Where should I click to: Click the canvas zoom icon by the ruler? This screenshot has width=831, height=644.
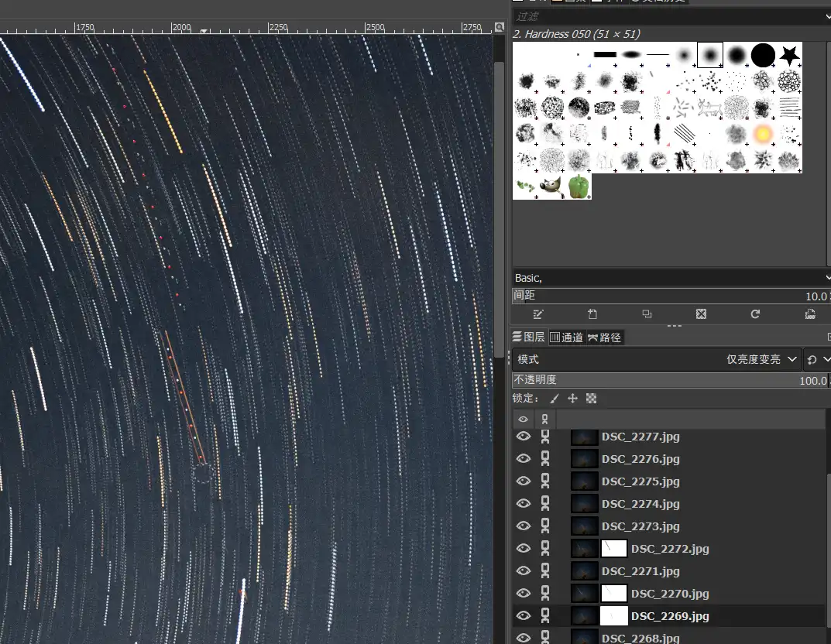(x=500, y=27)
